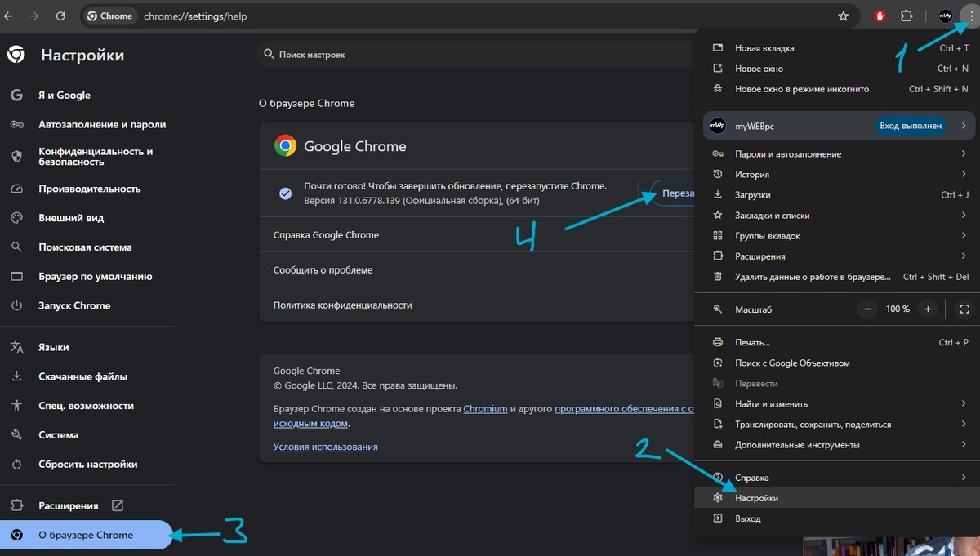This screenshot has height=556, width=980.
Task: Open 'Внешний вид' settings section
Action: 87,218
